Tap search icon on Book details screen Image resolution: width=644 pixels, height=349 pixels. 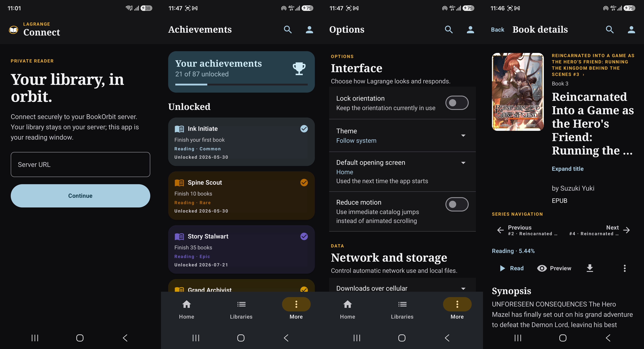[x=610, y=30]
